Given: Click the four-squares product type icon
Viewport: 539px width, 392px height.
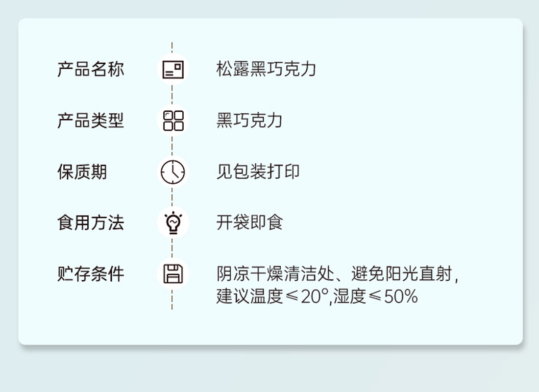Looking at the screenshot, I should click(x=173, y=121).
